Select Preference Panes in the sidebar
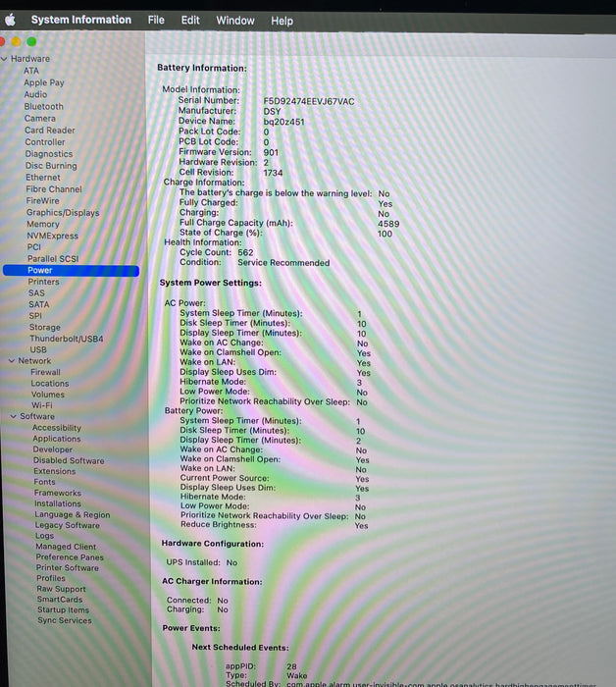The height and width of the screenshot is (687, 616). point(70,556)
